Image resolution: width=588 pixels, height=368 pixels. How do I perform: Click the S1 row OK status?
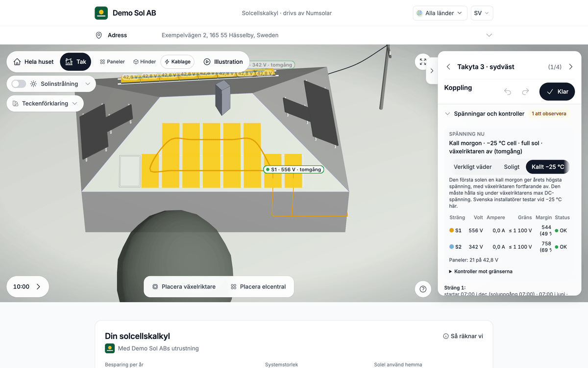(561, 230)
